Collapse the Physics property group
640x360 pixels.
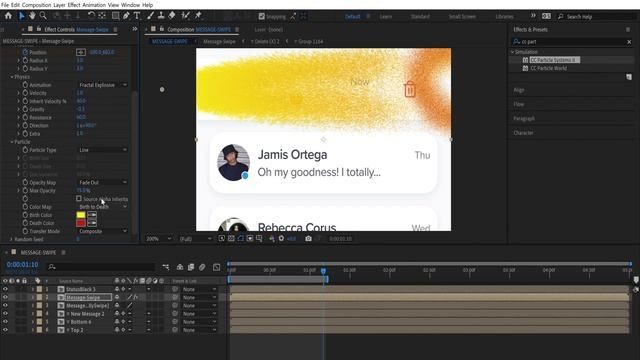point(12,77)
